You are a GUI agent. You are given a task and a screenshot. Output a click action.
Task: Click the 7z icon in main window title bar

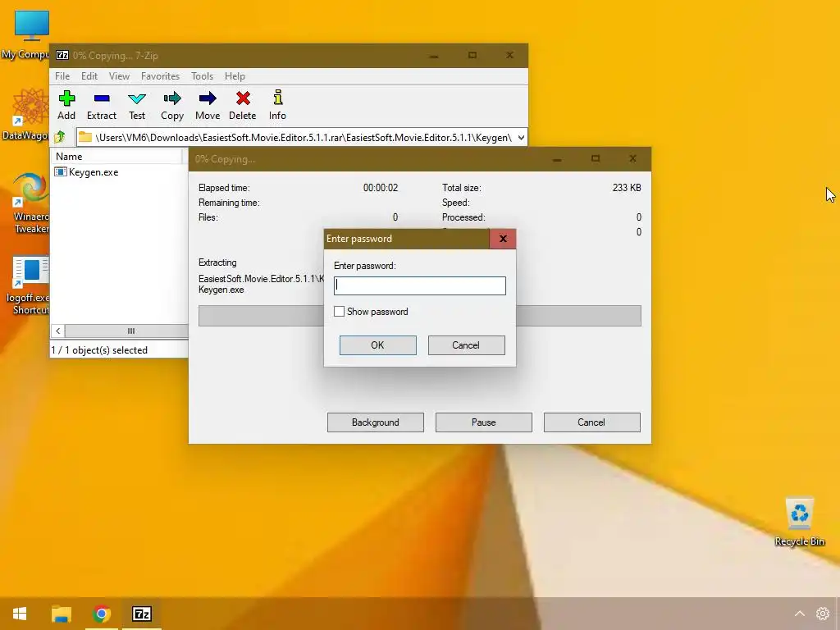click(62, 55)
